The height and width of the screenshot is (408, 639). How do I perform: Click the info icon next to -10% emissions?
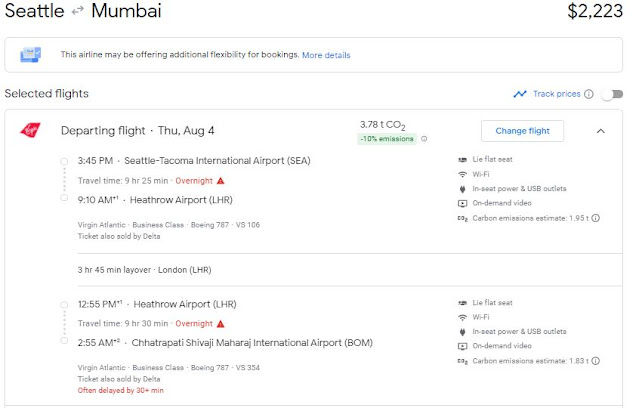click(424, 139)
